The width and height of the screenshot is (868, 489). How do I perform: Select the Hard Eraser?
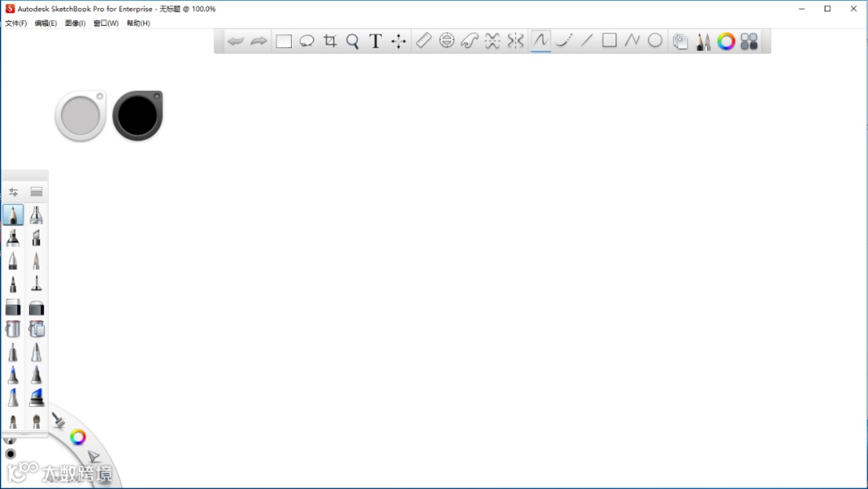13,307
